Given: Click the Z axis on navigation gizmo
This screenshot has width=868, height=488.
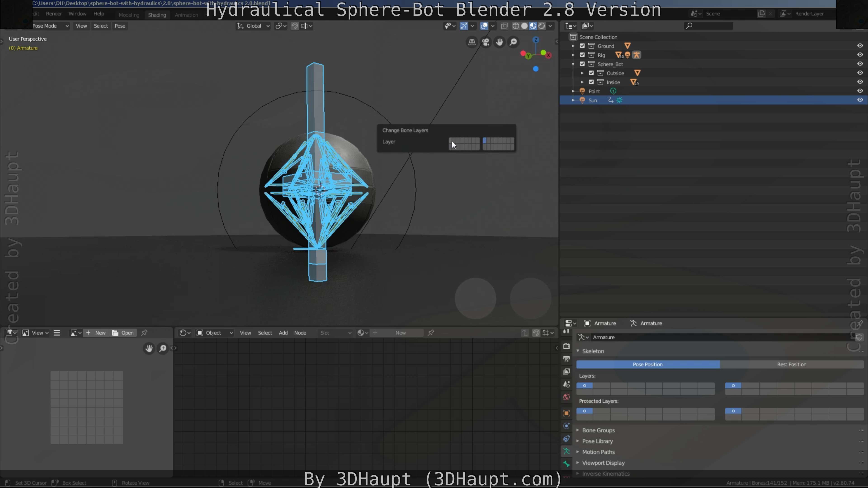Looking at the screenshot, I should [x=535, y=40].
